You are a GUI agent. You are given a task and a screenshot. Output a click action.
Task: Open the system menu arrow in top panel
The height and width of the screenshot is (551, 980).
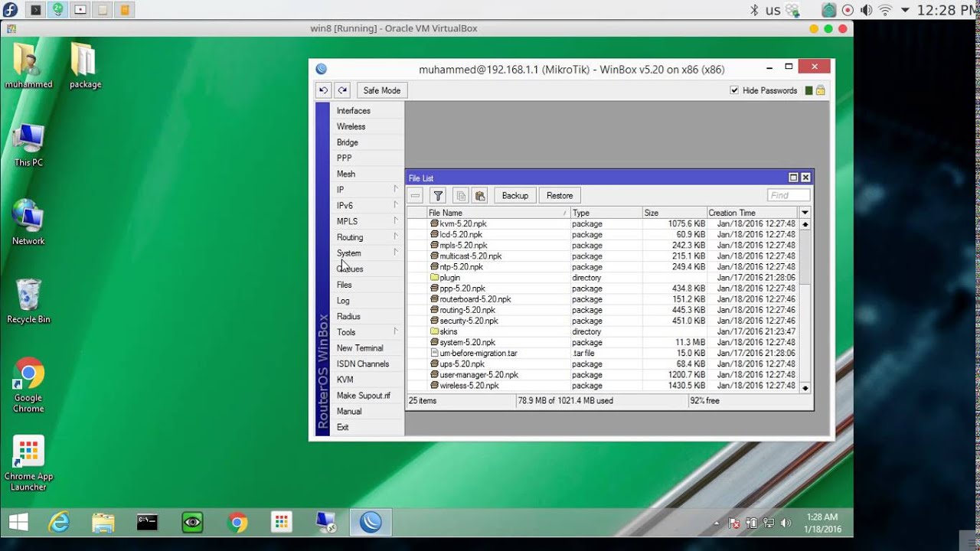[x=906, y=10]
